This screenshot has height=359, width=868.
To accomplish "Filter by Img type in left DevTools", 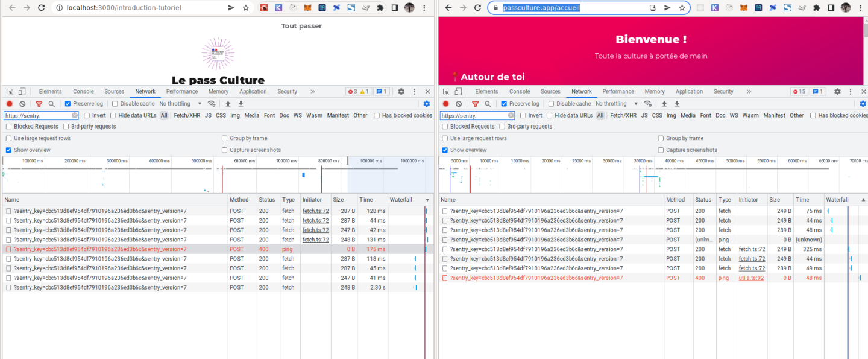I will tap(234, 115).
